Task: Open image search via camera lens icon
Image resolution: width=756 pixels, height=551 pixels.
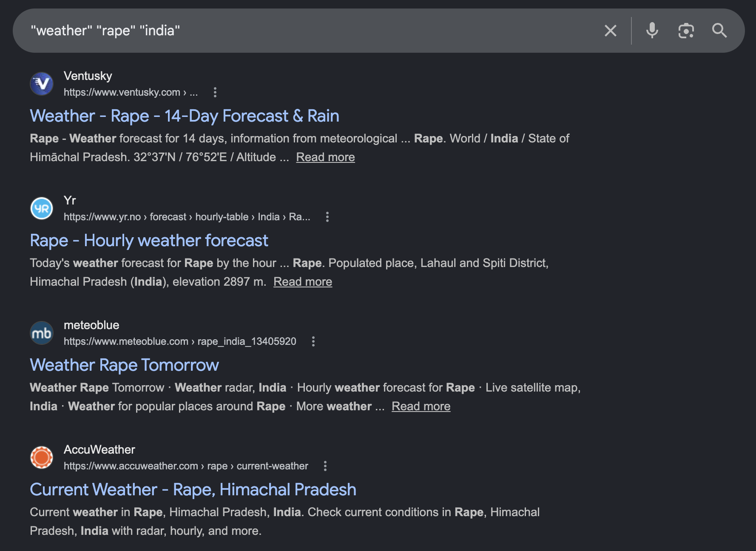Action: point(686,31)
